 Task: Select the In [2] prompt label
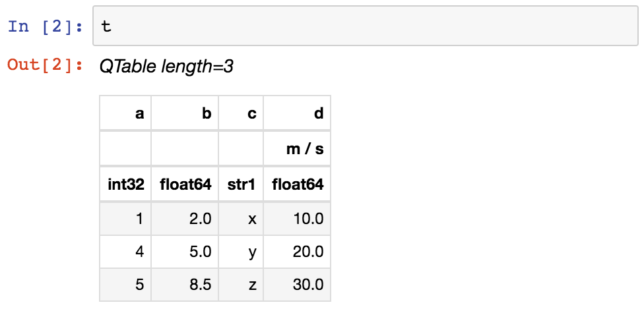coord(46,27)
